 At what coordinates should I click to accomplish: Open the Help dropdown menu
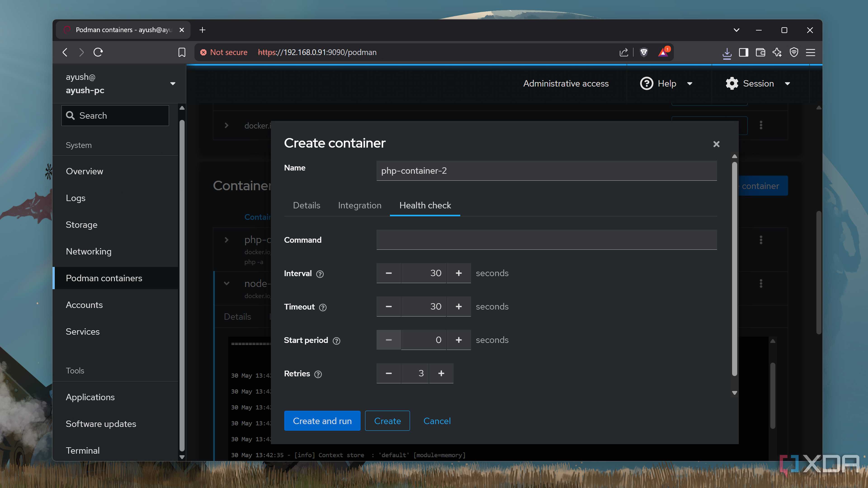coord(667,84)
